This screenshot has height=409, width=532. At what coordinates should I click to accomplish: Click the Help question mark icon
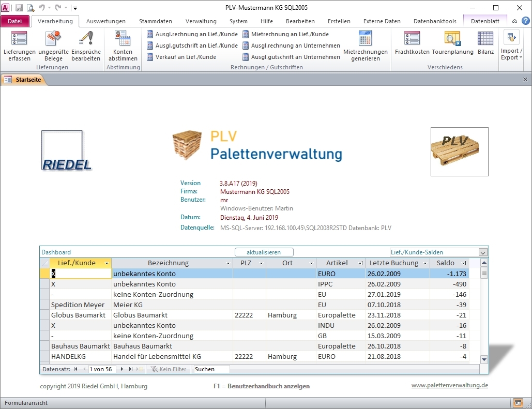click(x=526, y=21)
